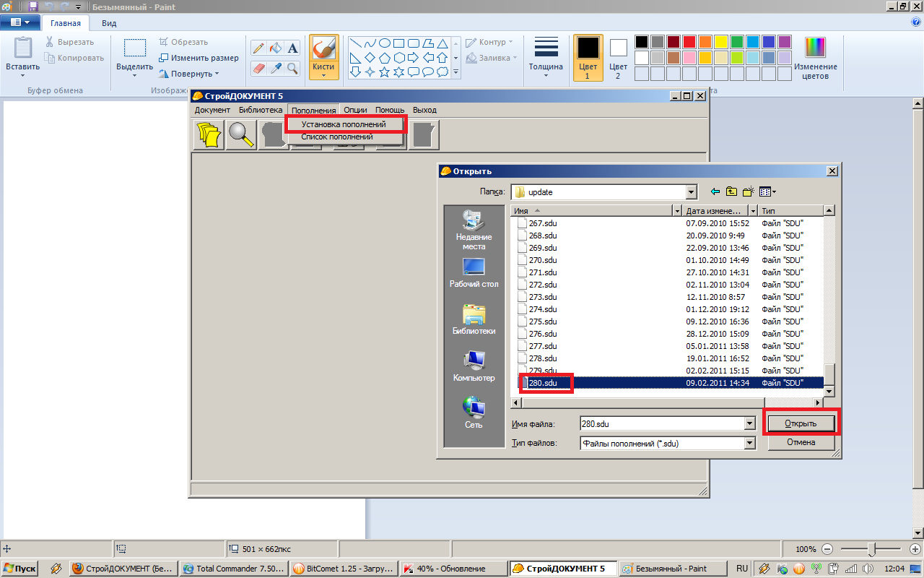Open the Кисти brushes tool
Screen dimensions: 924x578
(x=324, y=57)
